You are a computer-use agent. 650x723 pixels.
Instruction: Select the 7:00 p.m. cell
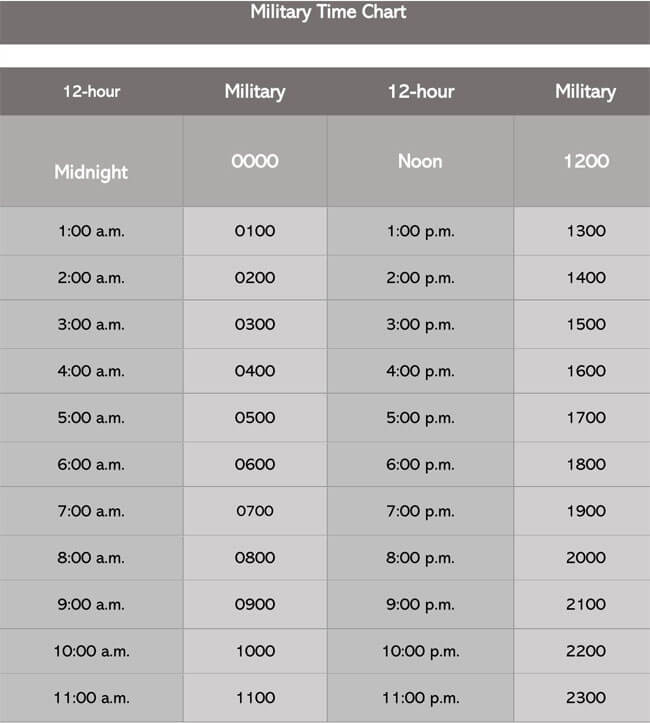[x=420, y=511]
